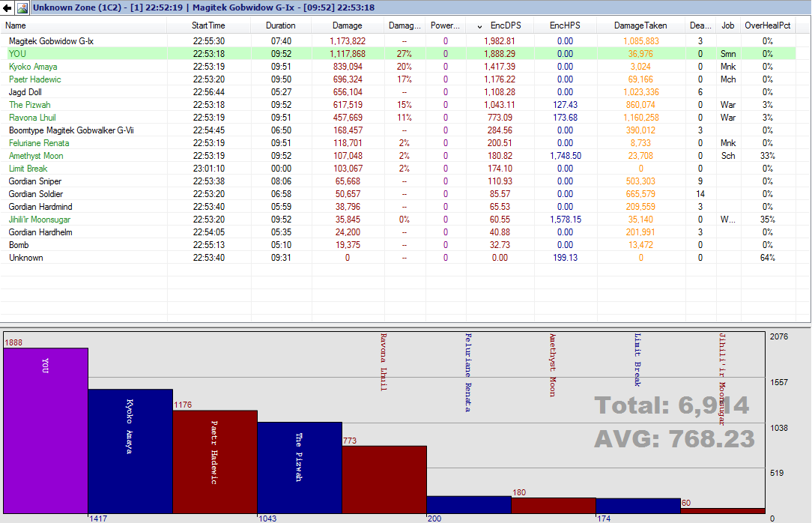Click the DamageTaken column header

[640, 25]
